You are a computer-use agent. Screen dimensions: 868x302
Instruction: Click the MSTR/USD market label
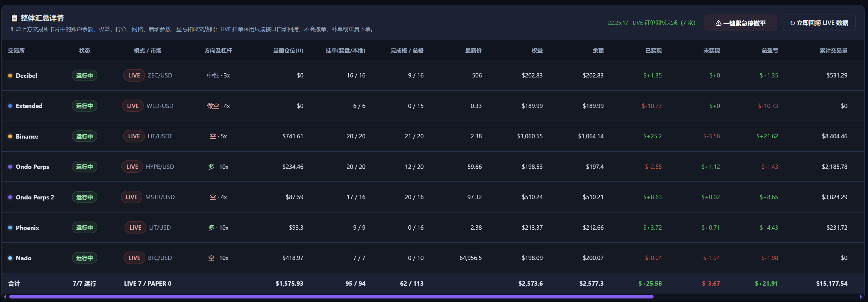point(160,197)
